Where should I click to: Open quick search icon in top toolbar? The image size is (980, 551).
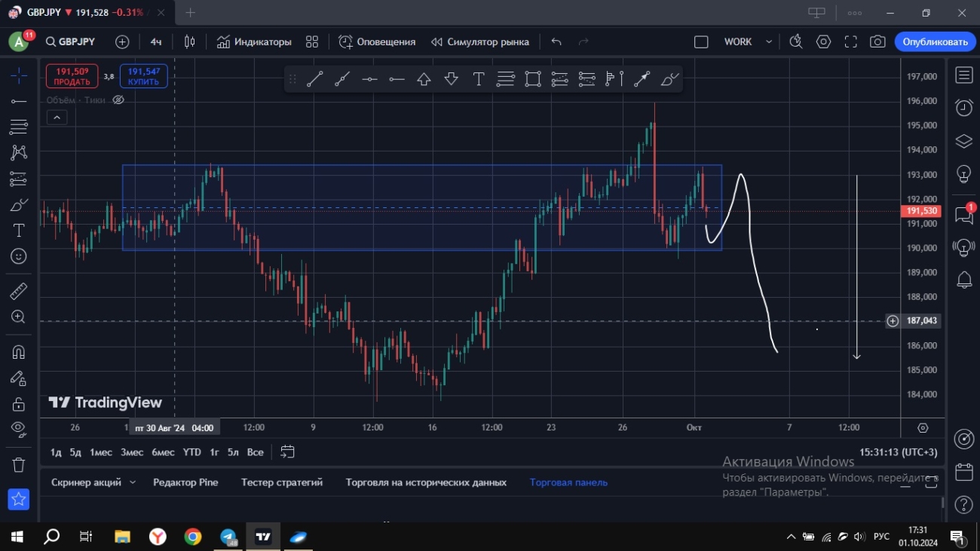(x=796, y=41)
